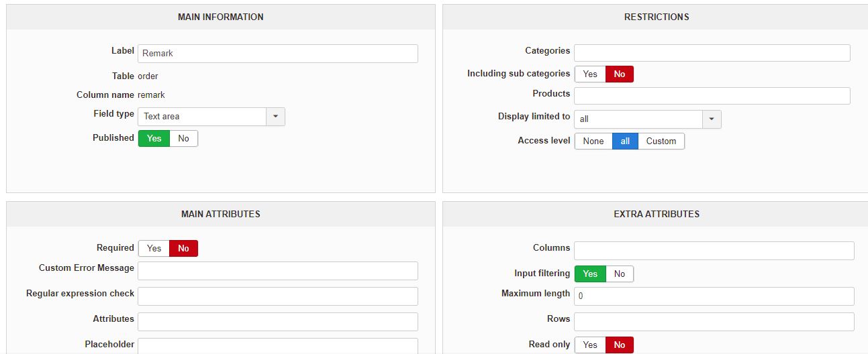Viewport: 868px width, 354px height.
Task: Select the 'all' Access level option
Action: point(625,141)
